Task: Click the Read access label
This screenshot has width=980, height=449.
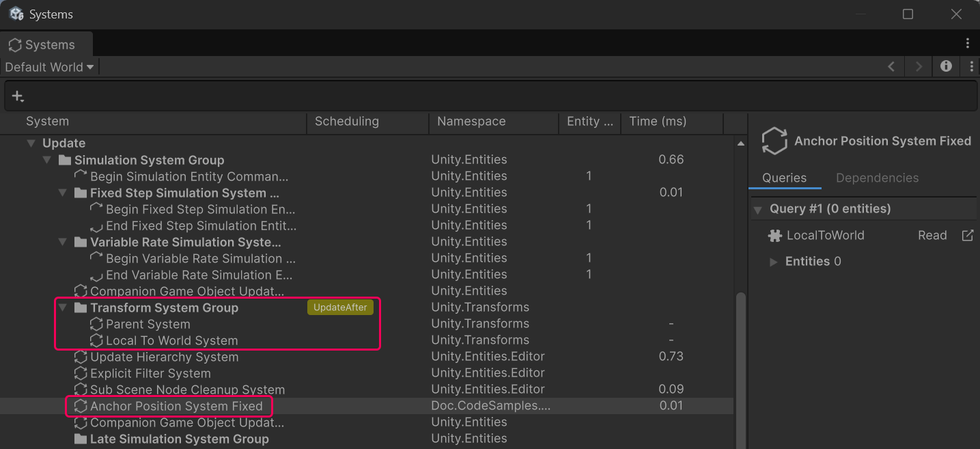Action: (x=932, y=236)
